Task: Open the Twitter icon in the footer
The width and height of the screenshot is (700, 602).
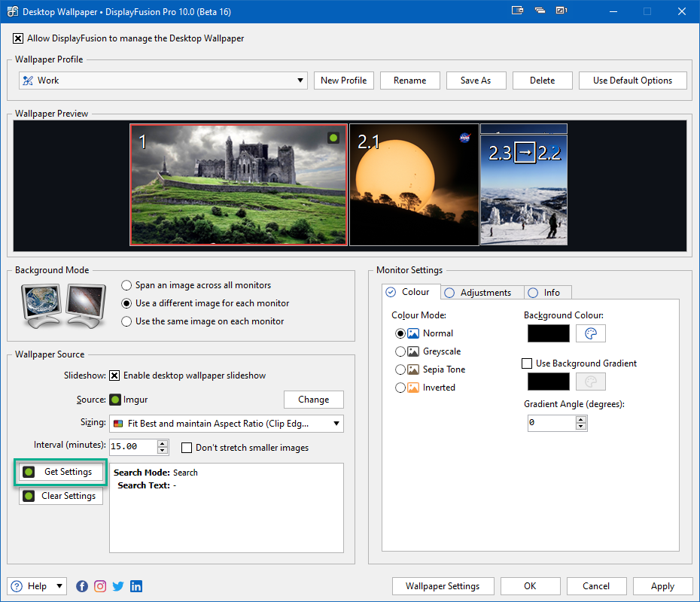Action: (x=117, y=585)
